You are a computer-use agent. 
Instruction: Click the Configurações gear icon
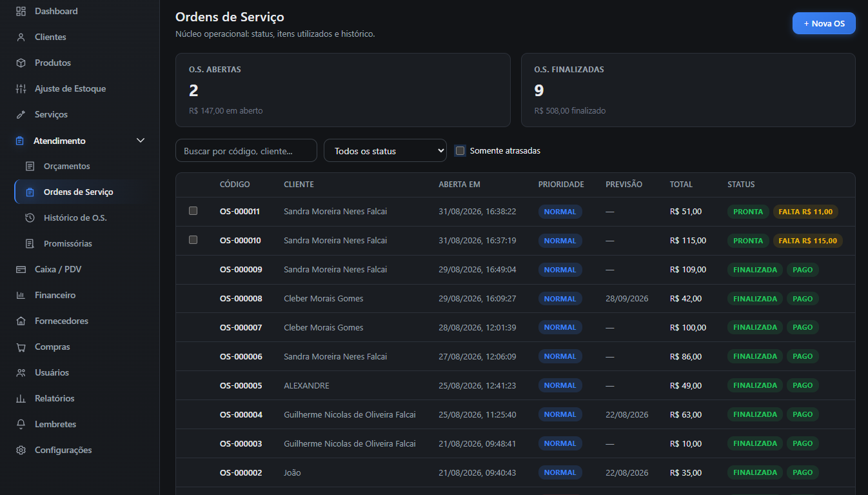click(x=21, y=450)
